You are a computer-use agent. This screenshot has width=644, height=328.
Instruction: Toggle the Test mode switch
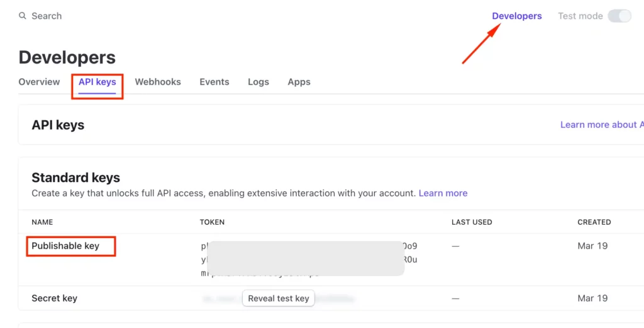pos(619,16)
